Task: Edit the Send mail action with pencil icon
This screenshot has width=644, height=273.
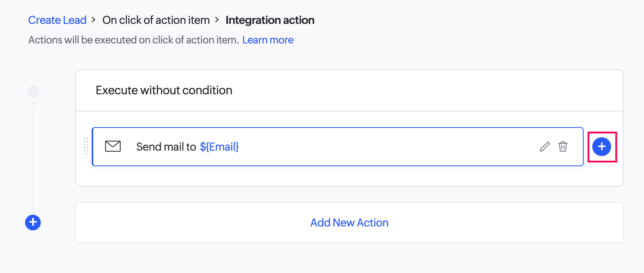Action: tap(545, 147)
